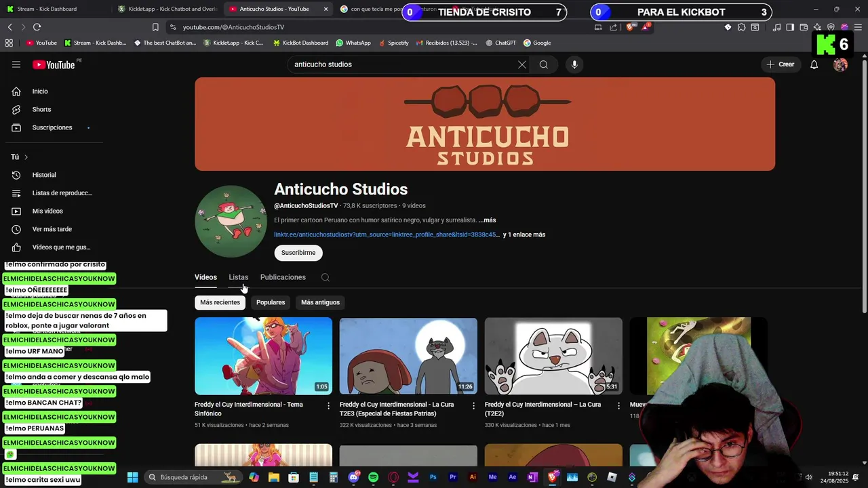Switch to the Listas channel tab
The image size is (868, 488).
coord(238,277)
